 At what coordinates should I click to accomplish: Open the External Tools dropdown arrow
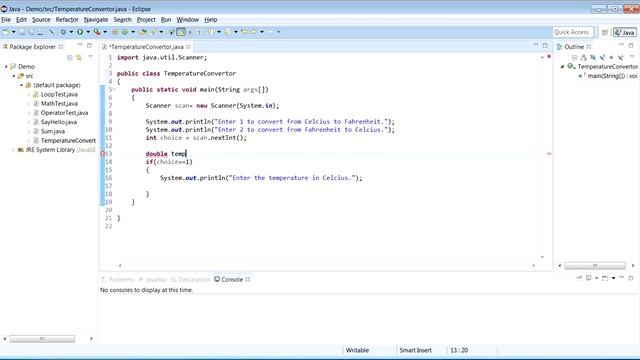(x=105, y=32)
